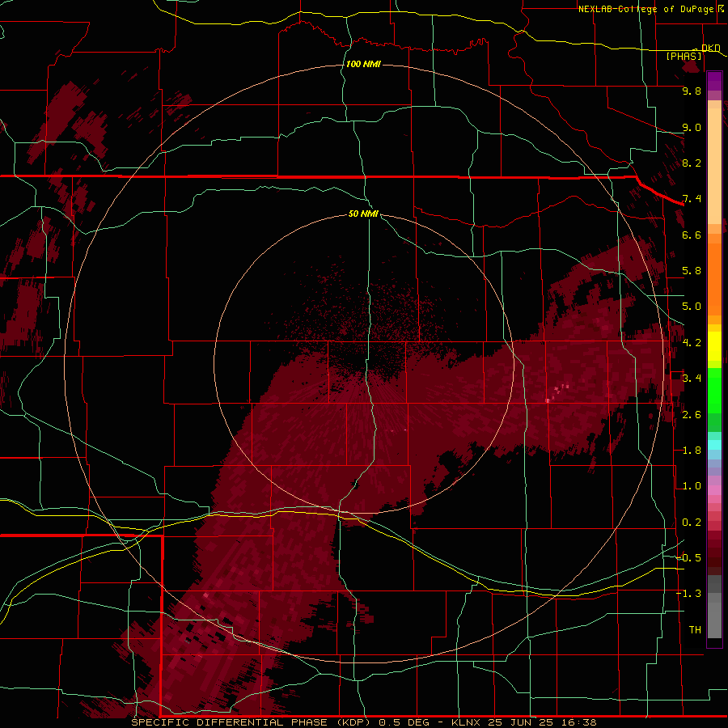Click the 100 NMI range ring label
This screenshot has height=728, width=728.
[363, 64]
